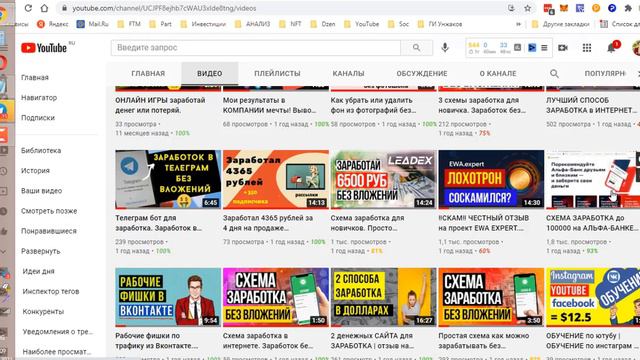Open the Instagram YouTube facebook ОБУЧЕНИЕ thumbnail
Screen dimensions: 640x360
[593, 297]
